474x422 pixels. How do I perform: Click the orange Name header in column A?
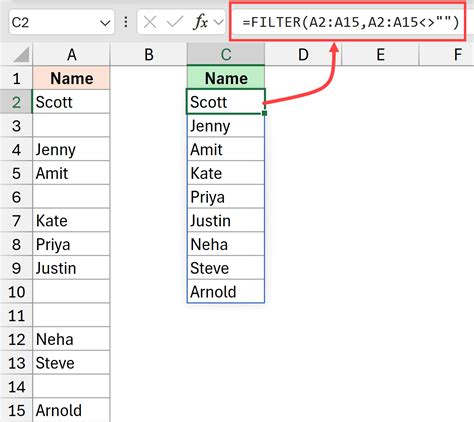coord(71,78)
